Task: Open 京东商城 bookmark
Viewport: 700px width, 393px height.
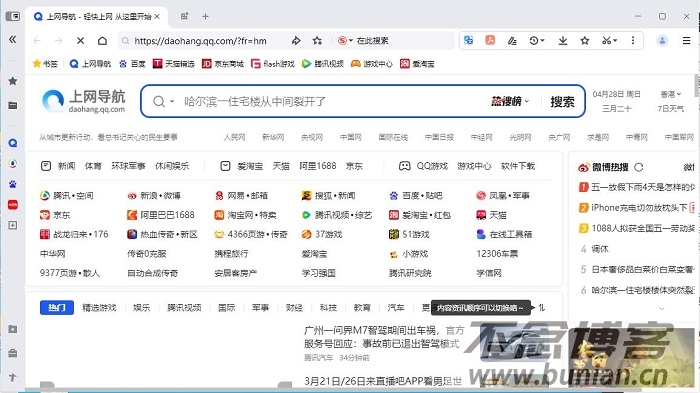Action: (x=223, y=64)
